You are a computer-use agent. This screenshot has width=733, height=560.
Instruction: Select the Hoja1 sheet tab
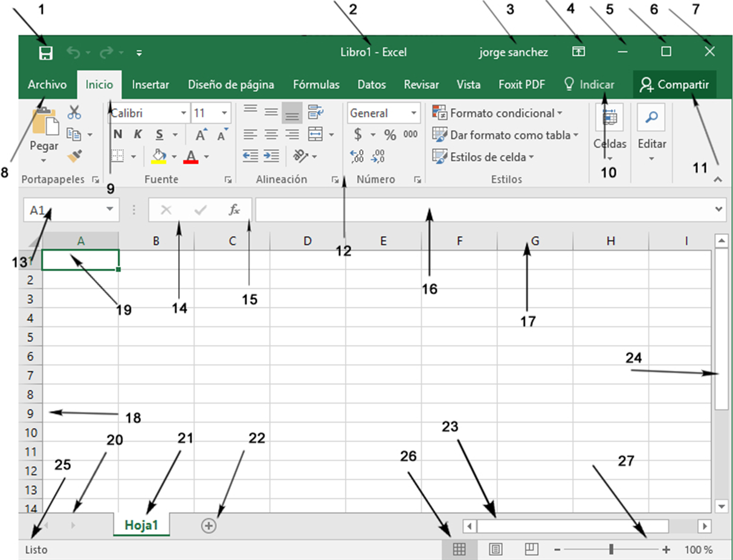(142, 526)
